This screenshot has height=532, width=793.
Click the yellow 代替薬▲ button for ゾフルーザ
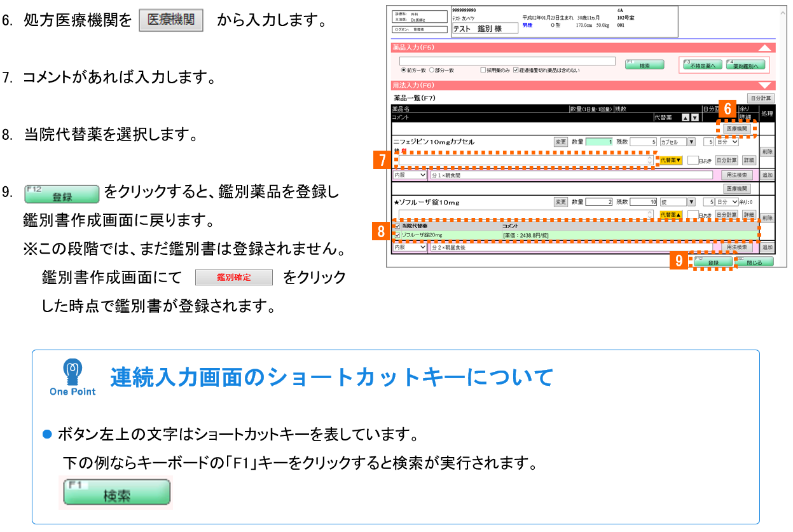tap(670, 215)
